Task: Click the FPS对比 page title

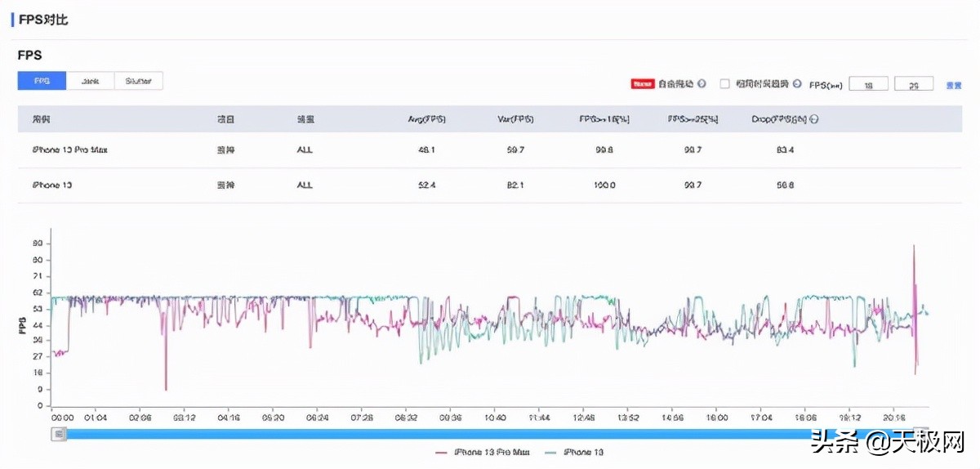Action: [43, 20]
